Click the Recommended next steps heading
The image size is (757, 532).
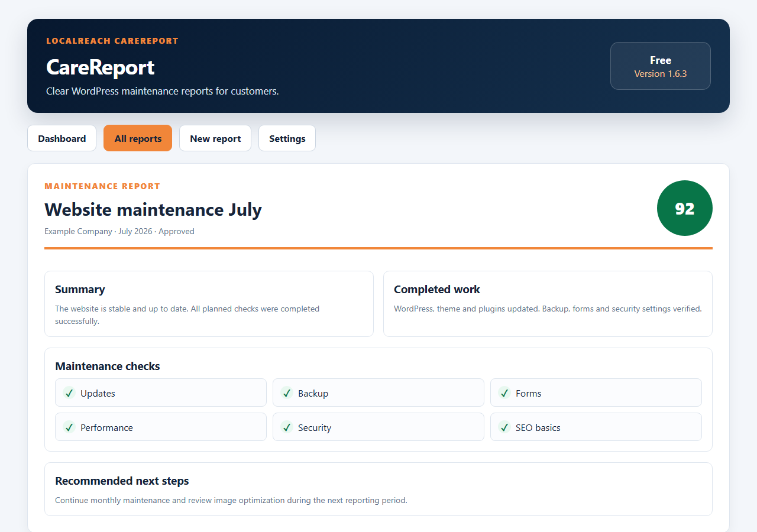122,481
